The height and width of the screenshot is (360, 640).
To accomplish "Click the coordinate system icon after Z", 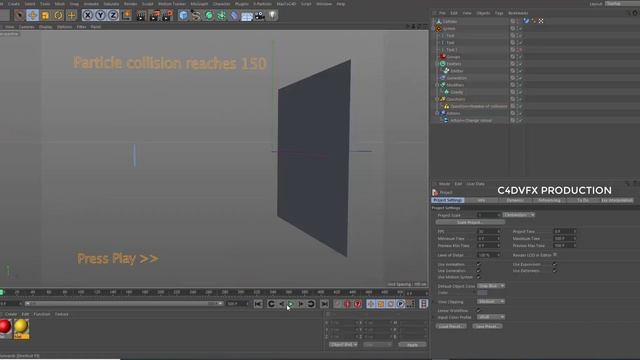I will [x=127, y=16].
